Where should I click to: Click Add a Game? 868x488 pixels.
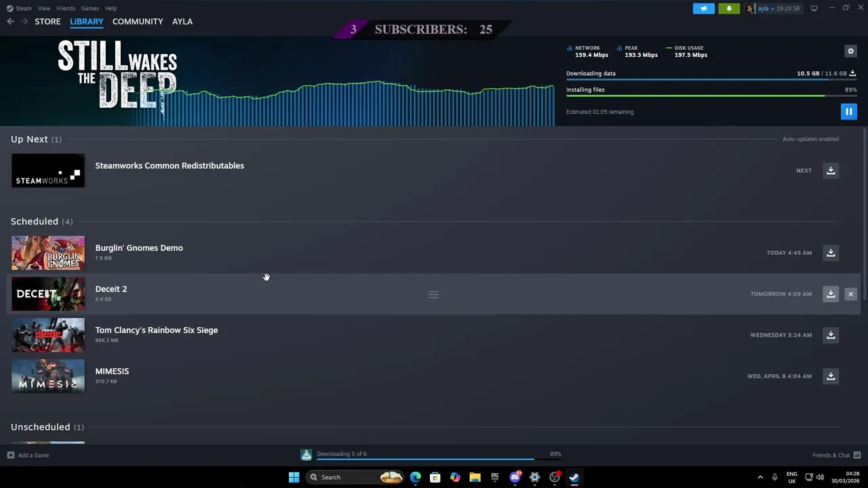(x=28, y=455)
